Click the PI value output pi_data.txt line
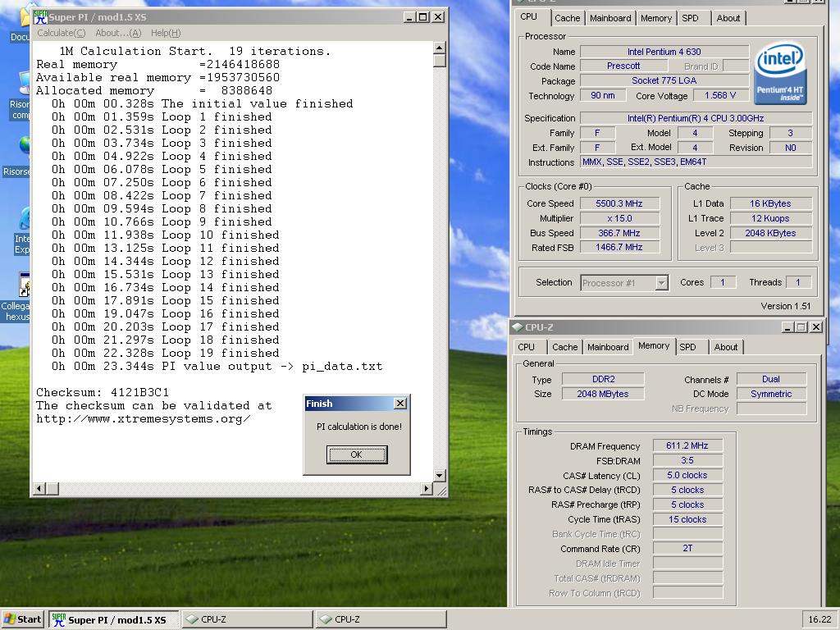Screen dimensions: 840x630 [x=217, y=367]
